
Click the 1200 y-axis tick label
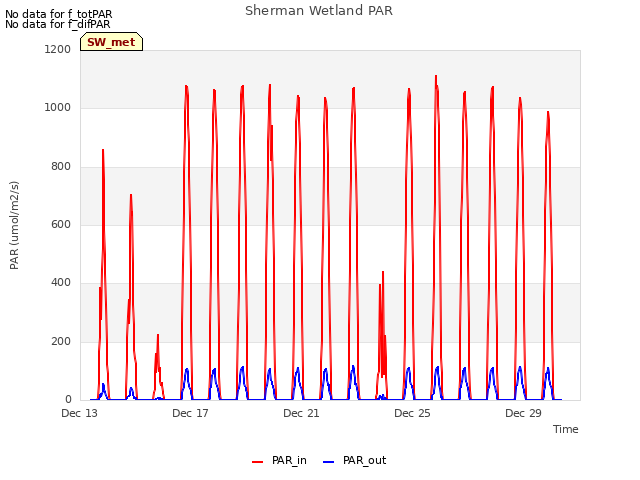point(58,49)
